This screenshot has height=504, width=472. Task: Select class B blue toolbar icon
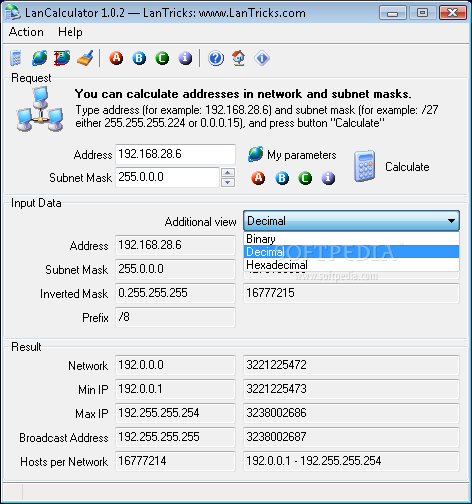click(139, 58)
